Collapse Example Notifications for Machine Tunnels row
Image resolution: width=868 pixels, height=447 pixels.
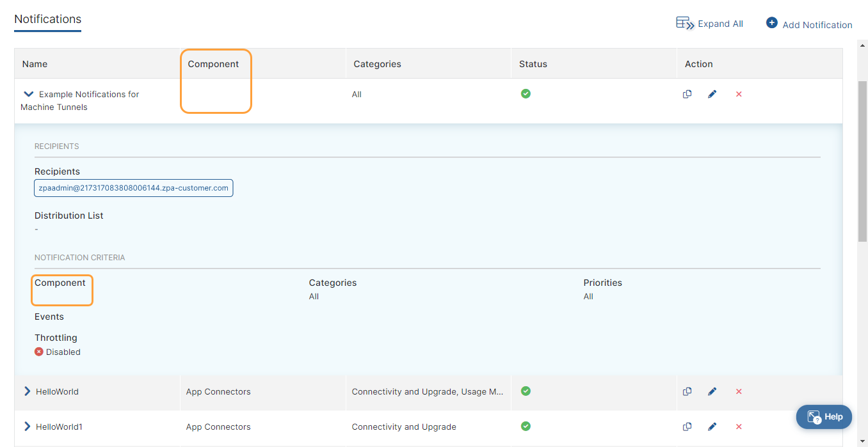(28, 94)
